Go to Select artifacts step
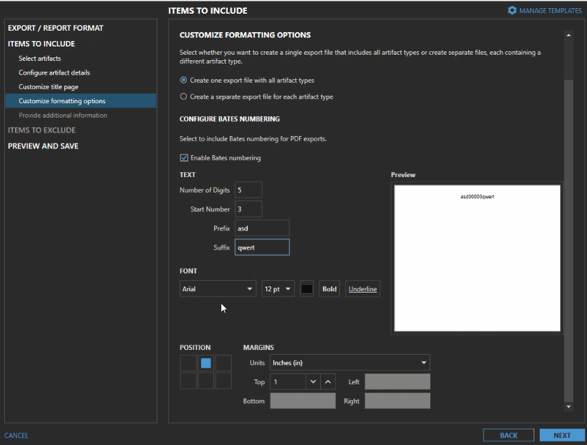 coord(40,58)
